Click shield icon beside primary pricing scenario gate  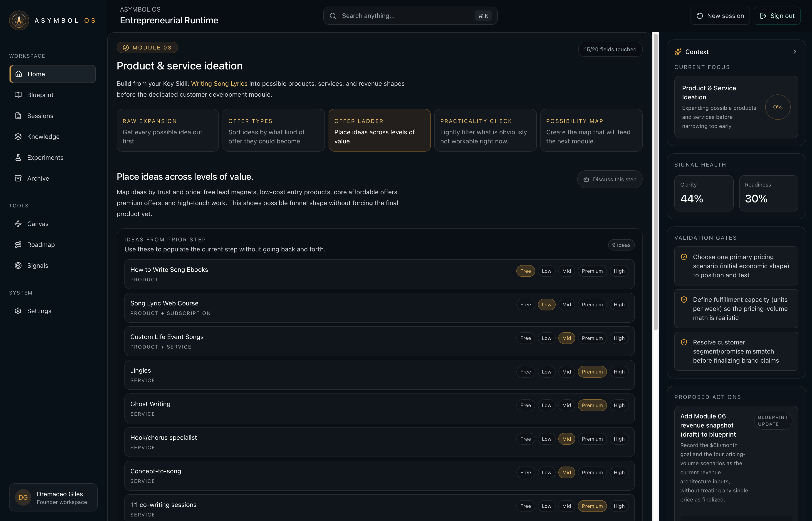click(684, 257)
